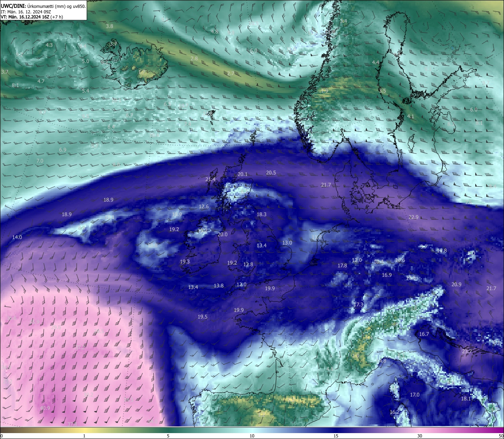Click the 4.1 value near Stockholm

[411, 117]
